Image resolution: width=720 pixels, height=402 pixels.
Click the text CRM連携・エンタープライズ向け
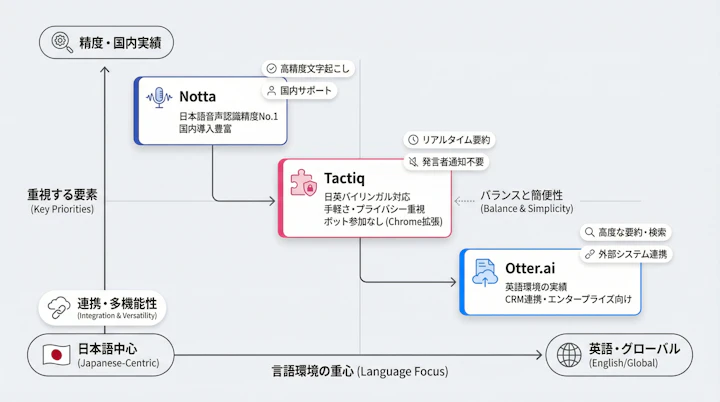[x=568, y=299]
